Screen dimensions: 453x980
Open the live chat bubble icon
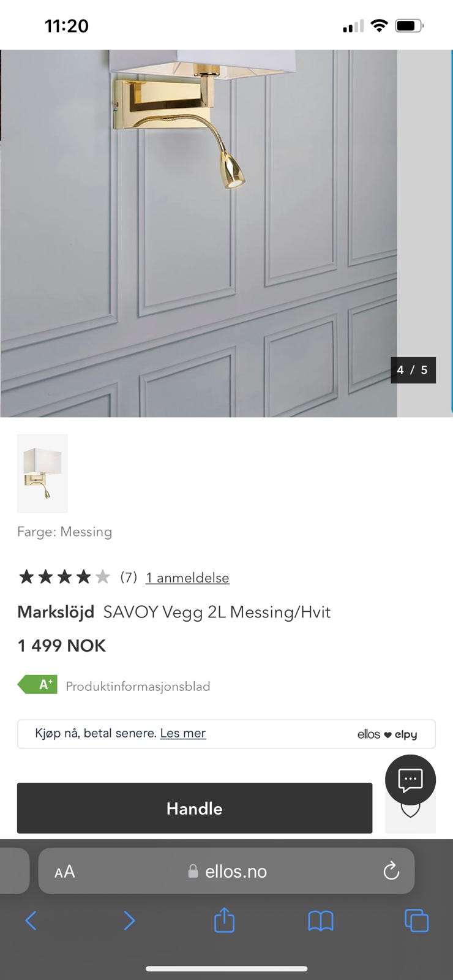[x=410, y=780]
